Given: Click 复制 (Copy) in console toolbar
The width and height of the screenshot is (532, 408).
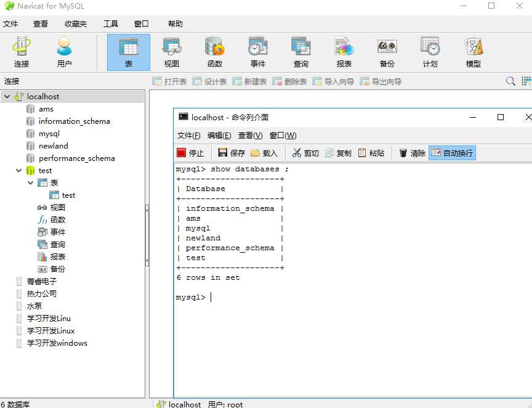Looking at the screenshot, I should click(338, 153).
